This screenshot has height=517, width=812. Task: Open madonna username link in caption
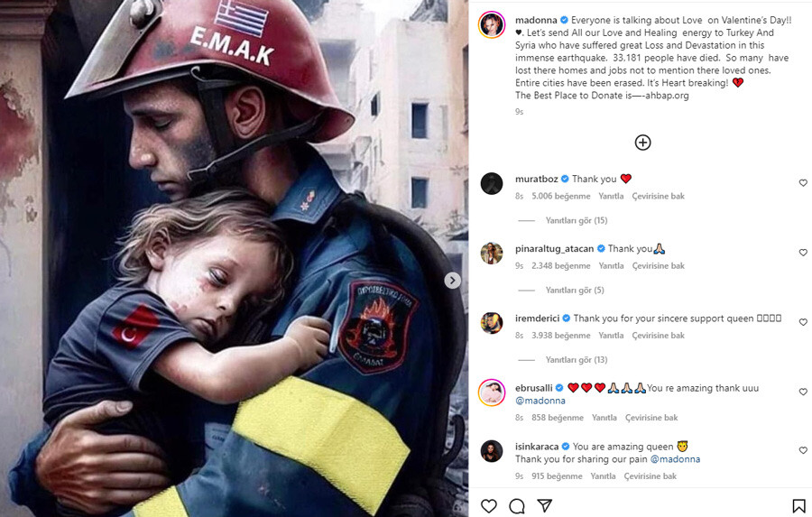[536, 20]
